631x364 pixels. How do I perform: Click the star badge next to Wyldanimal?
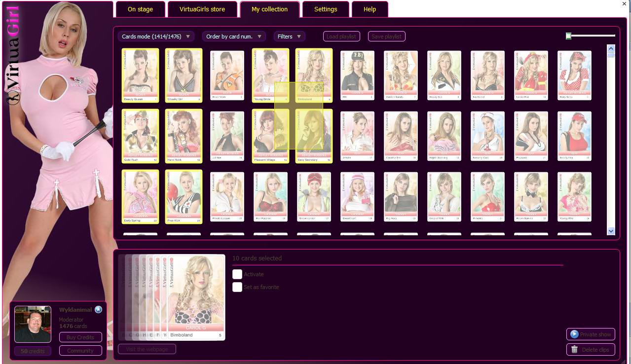coord(98,309)
